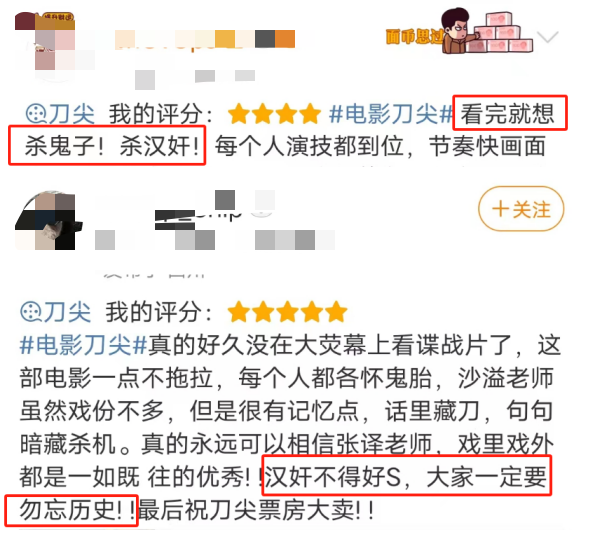The height and width of the screenshot is (539, 591).
Task: Open the #电影刀尖# hashtag before 真的好久没在大荧幕
Action: [83, 345]
